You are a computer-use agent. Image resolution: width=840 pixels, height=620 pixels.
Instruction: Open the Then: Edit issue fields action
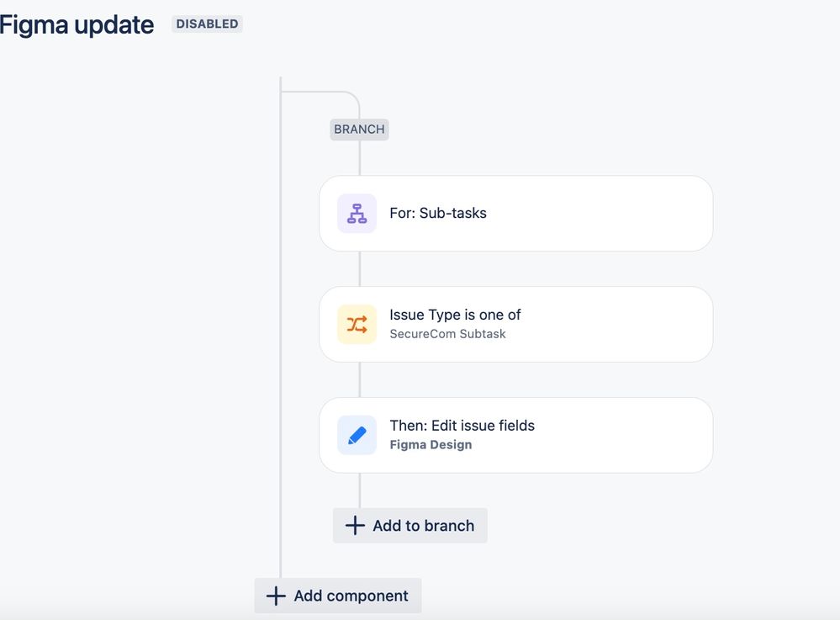point(516,435)
